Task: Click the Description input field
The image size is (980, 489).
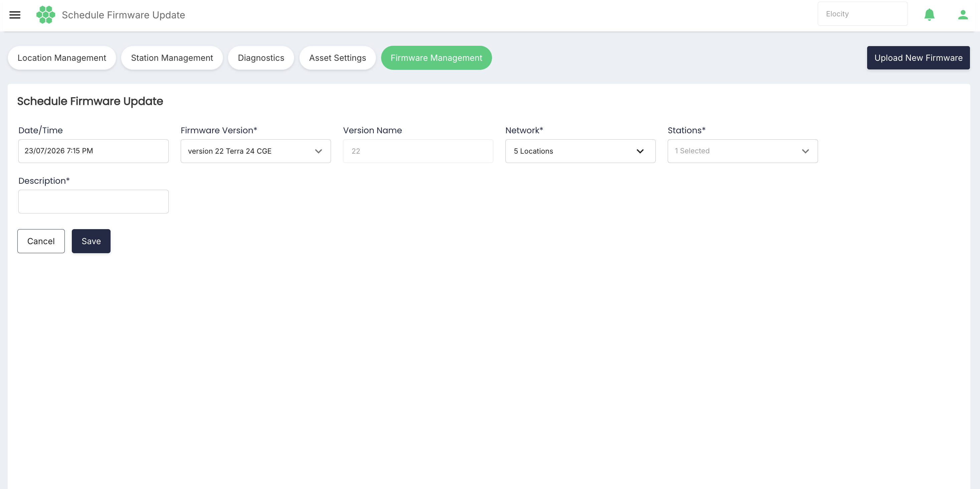Action: coord(93,202)
